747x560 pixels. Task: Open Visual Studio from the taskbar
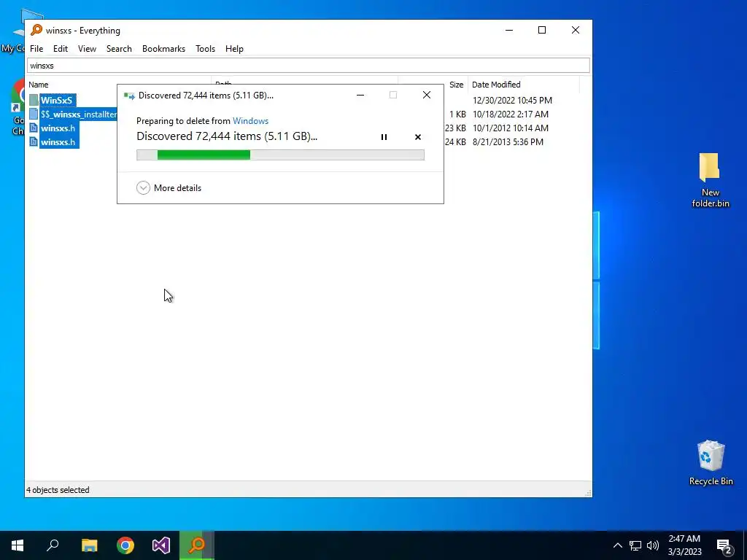161,545
